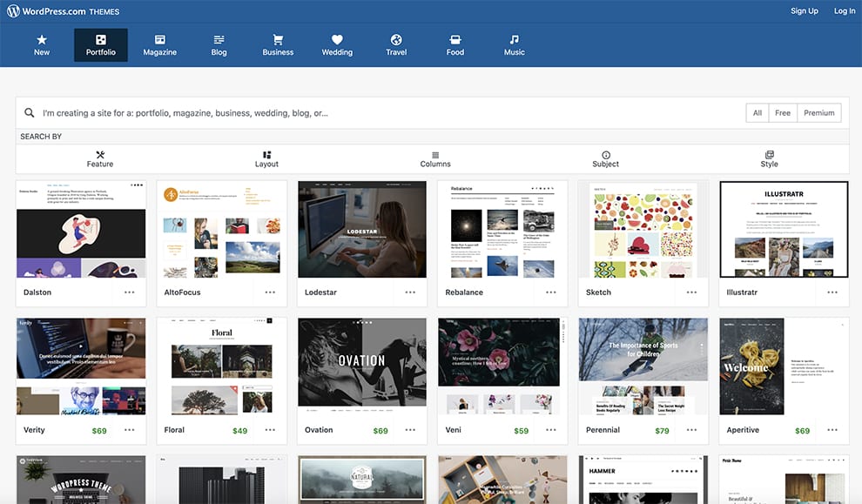Image resolution: width=862 pixels, height=504 pixels.
Task: Pick the Travel globe icon
Action: pos(396,39)
